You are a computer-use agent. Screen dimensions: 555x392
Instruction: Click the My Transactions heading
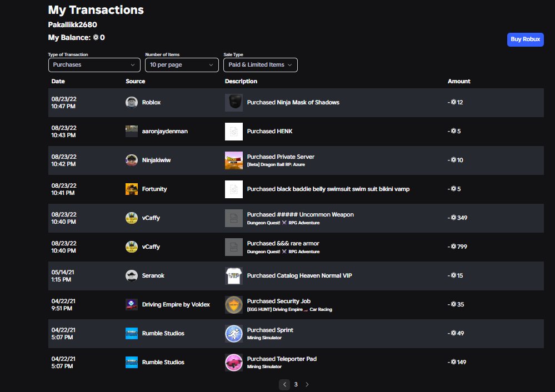click(96, 10)
